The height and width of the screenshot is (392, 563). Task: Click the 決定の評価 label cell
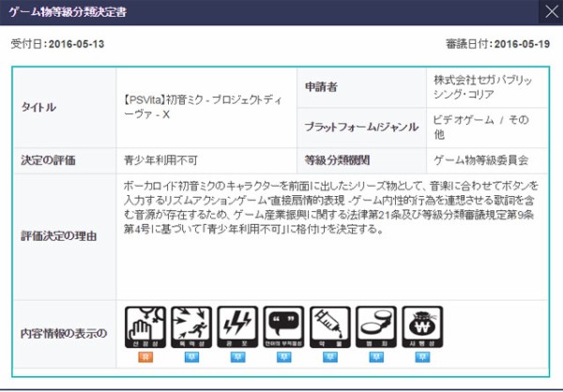click(x=65, y=160)
